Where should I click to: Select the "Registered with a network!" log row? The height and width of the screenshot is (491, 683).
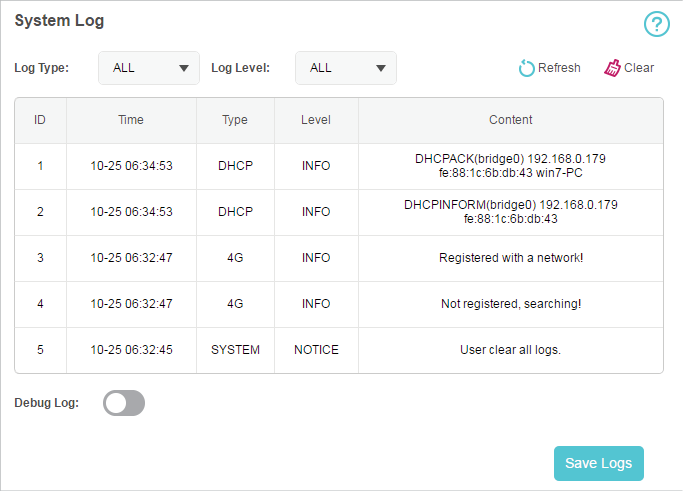point(339,258)
